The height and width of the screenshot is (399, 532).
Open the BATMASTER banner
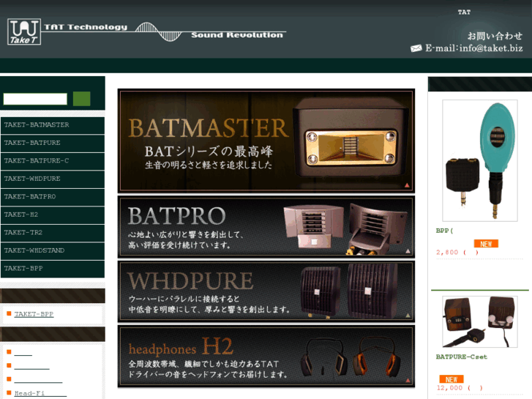(x=266, y=141)
